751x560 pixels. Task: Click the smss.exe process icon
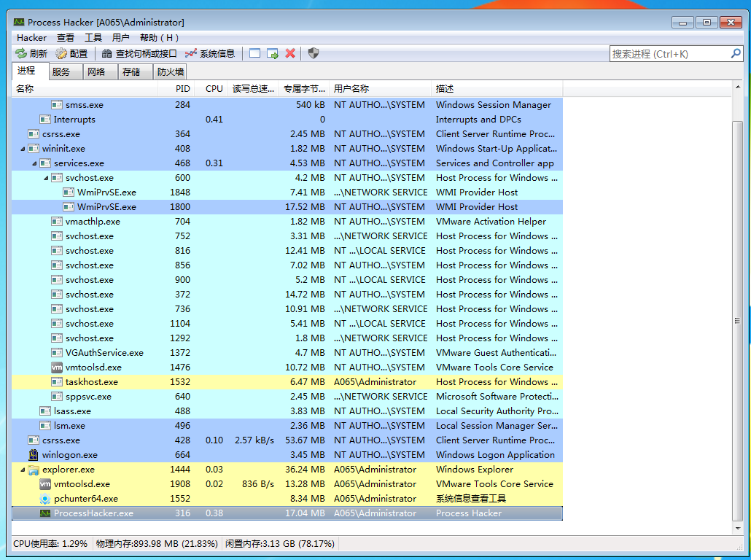coord(57,105)
